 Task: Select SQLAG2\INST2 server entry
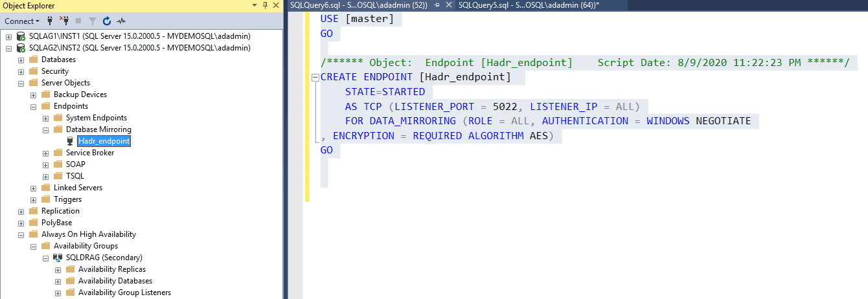pos(140,48)
